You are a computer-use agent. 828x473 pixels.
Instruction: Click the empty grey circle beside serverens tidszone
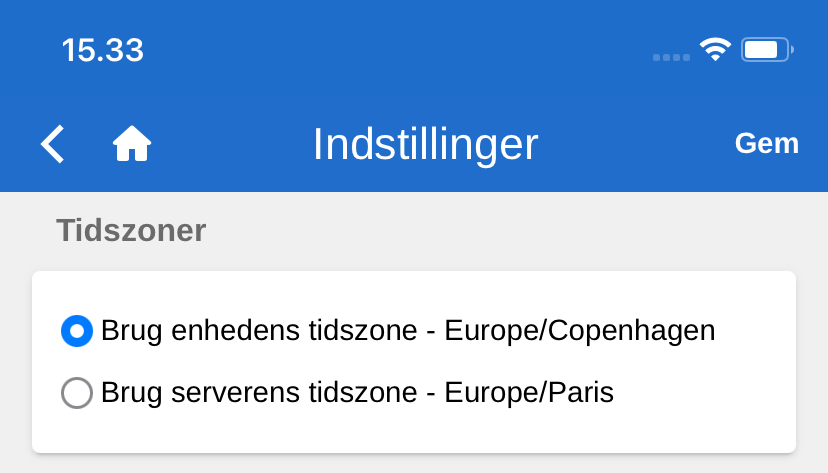[x=77, y=393]
